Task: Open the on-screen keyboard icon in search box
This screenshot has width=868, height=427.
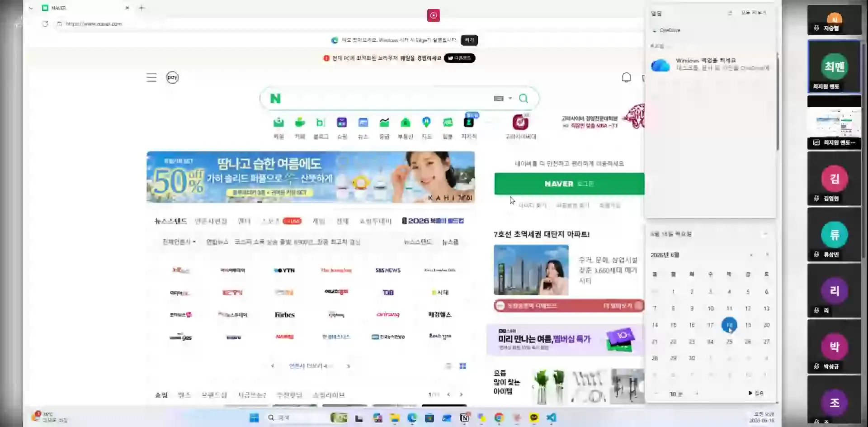Action: [499, 99]
